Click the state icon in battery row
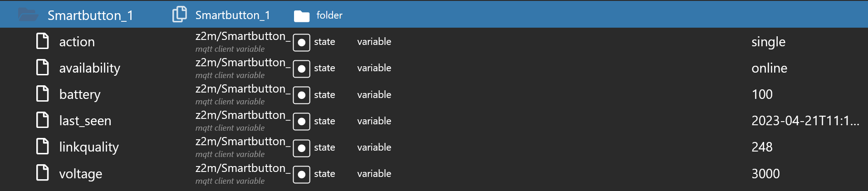868x191 pixels. 301,95
